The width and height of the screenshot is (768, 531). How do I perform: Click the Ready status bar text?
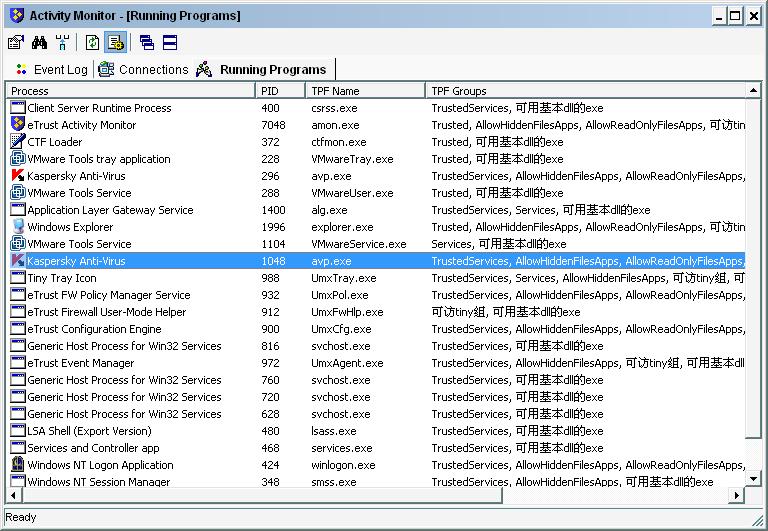coord(21,517)
